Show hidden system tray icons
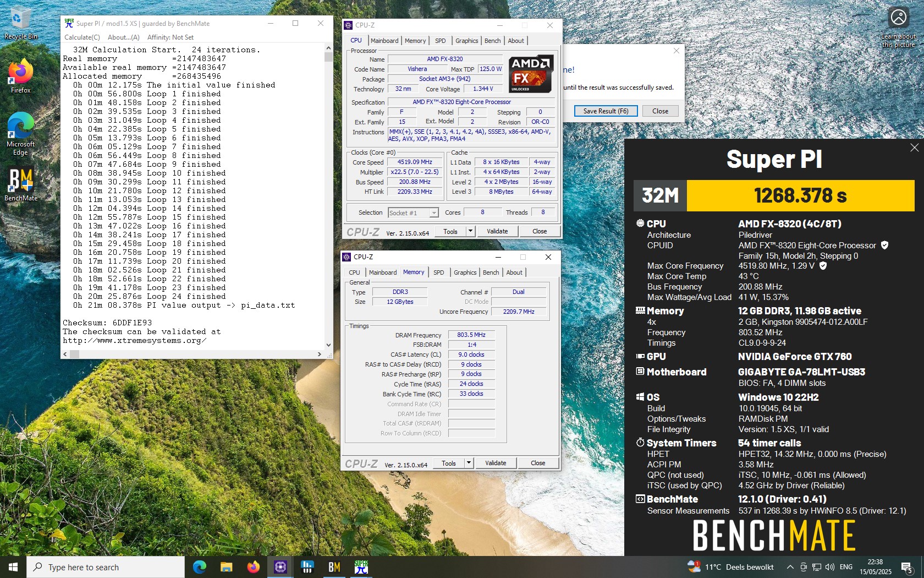This screenshot has height=578, width=924. (790, 567)
